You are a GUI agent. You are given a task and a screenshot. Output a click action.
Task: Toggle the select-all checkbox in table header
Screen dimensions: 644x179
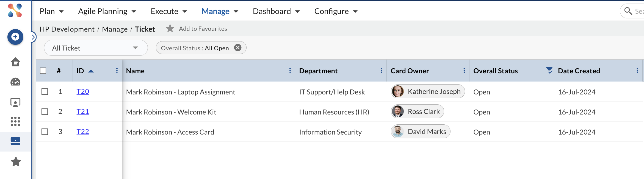(x=43, y=71)
